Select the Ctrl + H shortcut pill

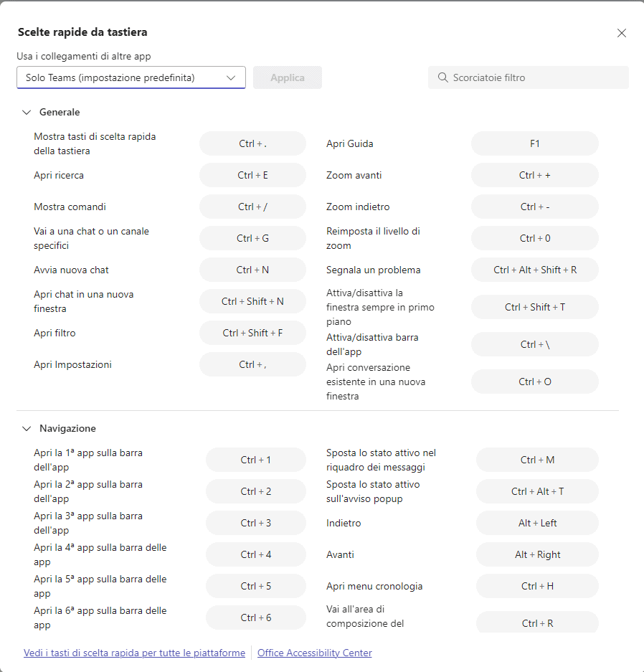click(537, 586)
